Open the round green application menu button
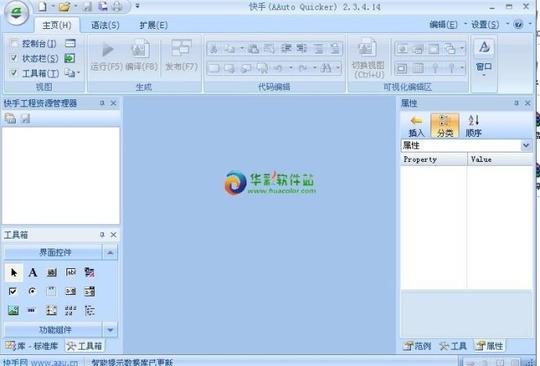Viewport: 540px width, 366px height. (17, 13)
